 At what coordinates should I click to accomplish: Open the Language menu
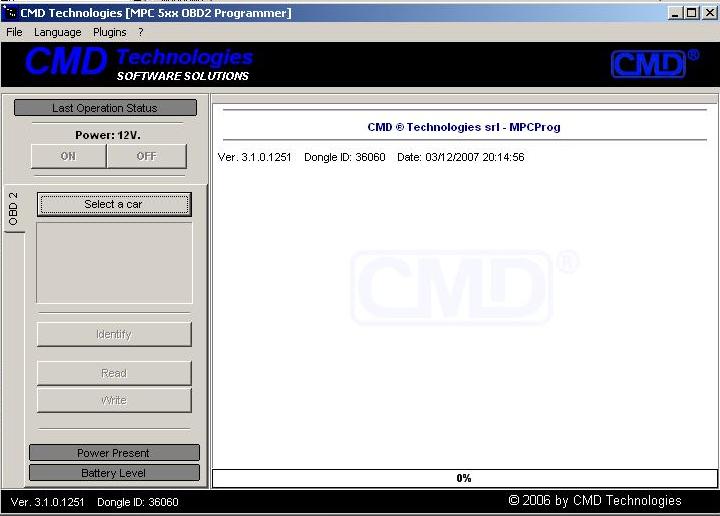coord(58,32)
